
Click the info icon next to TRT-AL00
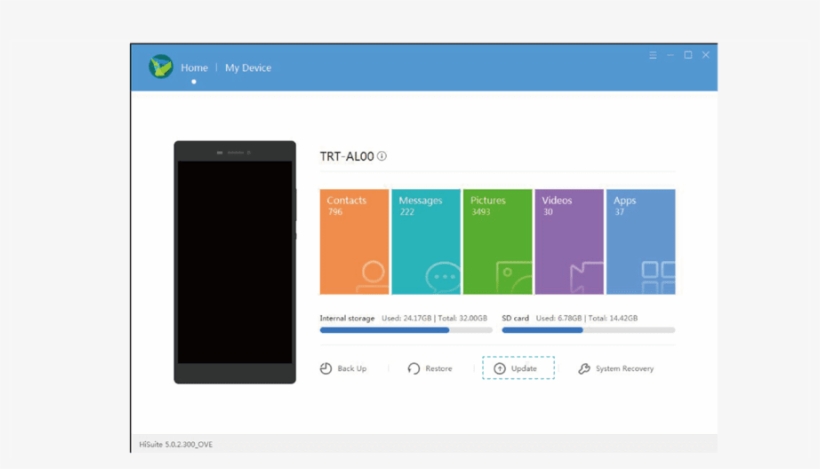pos(382,156)
